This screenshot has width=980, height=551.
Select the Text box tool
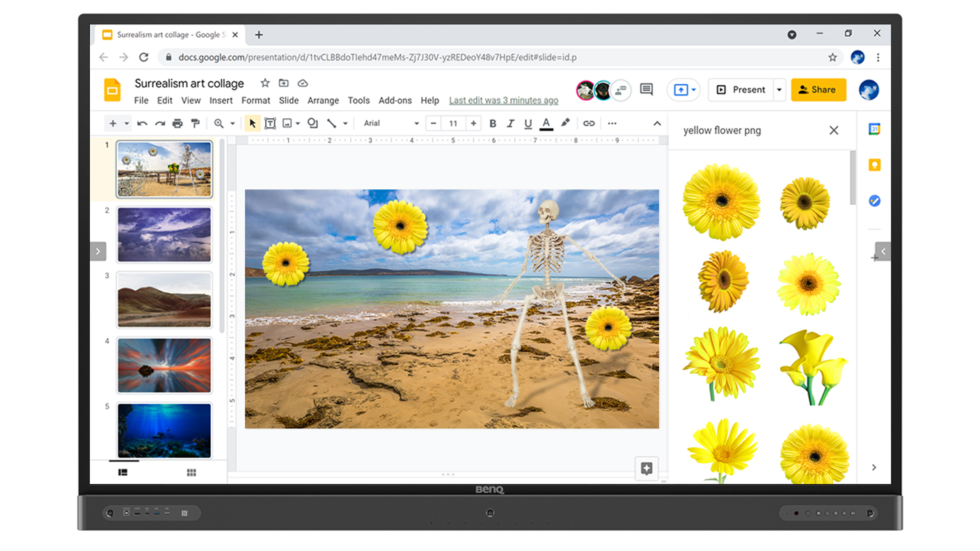[x=270, y=123]
